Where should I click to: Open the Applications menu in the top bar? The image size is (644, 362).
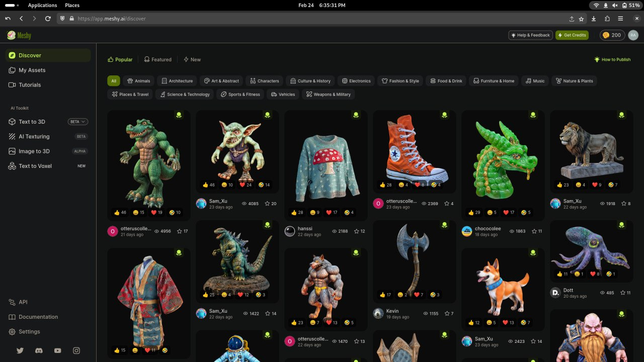tap(43, 5)
